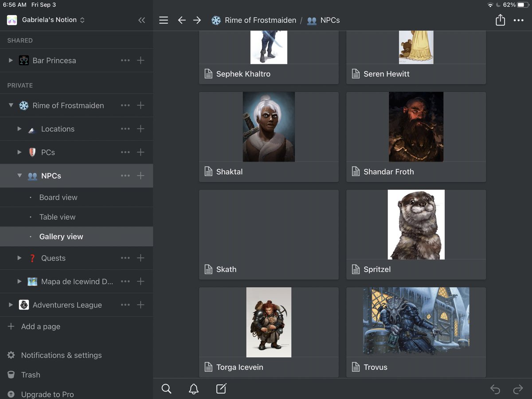Open Torga Icevein card image
The height and width of the screenshot is (399, 532).
pos(269,322)
